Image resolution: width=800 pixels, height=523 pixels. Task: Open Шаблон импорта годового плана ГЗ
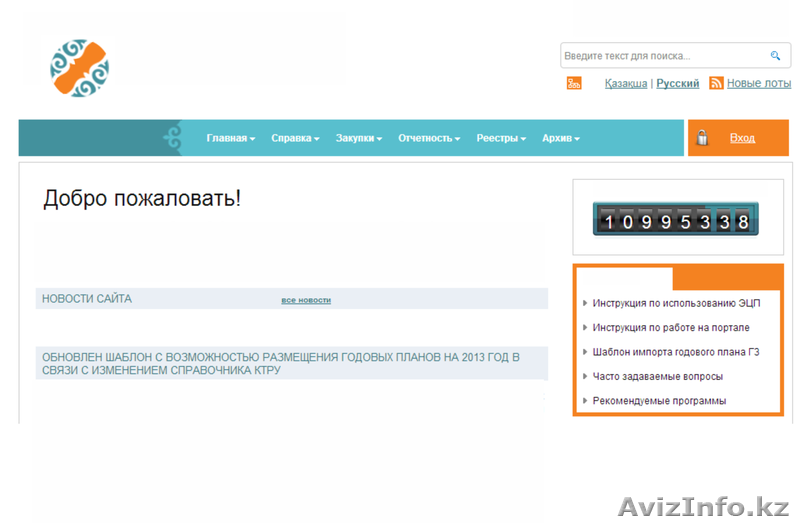coord(676,352)
